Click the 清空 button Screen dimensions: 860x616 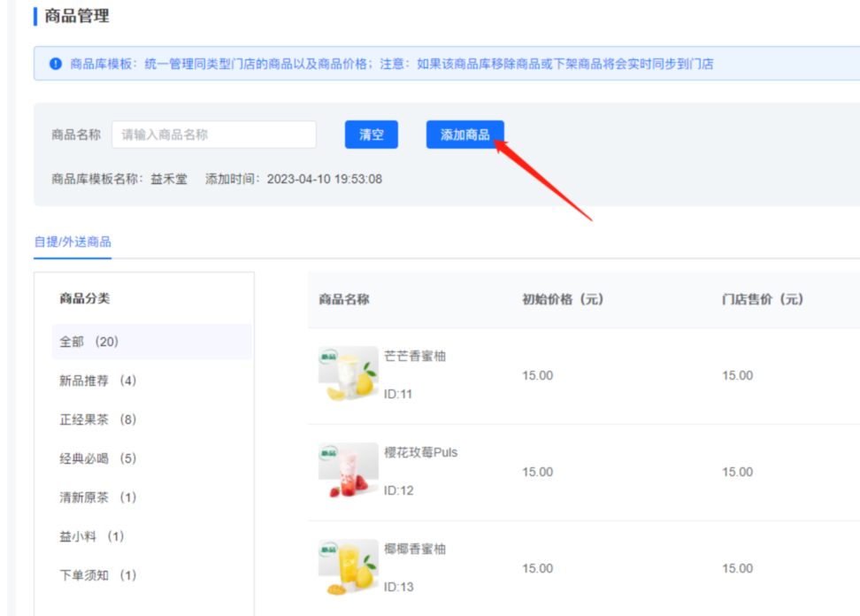[x=372, y=135]
